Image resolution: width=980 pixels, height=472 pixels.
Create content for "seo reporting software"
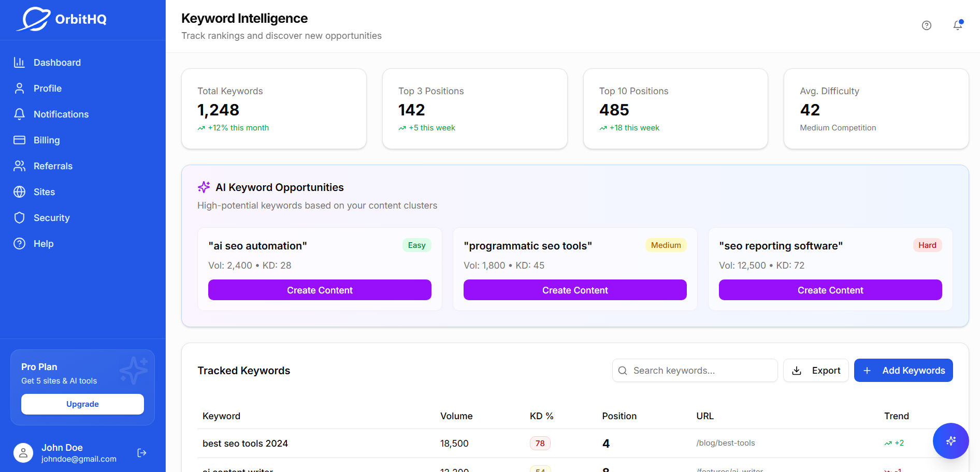[830, 290]
